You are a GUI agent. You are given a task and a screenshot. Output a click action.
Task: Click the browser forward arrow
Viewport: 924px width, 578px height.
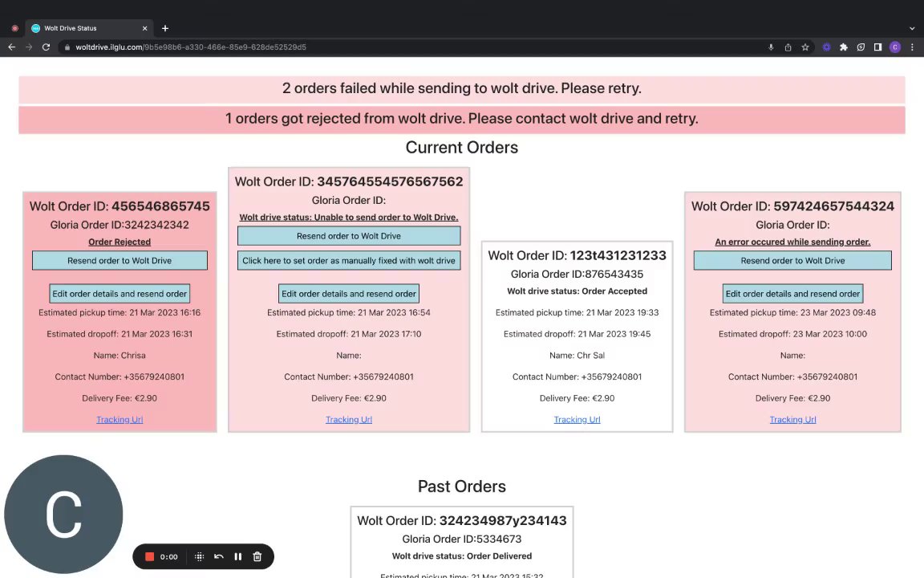click(29, 47)
